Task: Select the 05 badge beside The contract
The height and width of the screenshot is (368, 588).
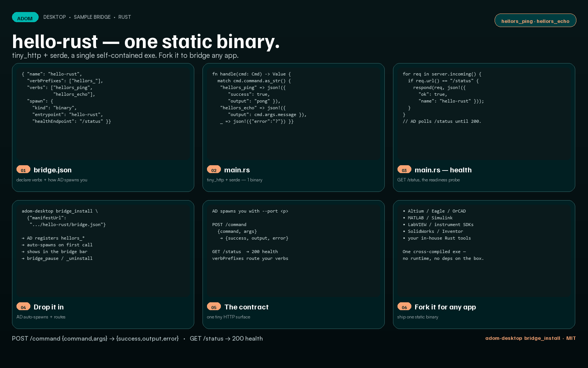Action: (214, 306)
